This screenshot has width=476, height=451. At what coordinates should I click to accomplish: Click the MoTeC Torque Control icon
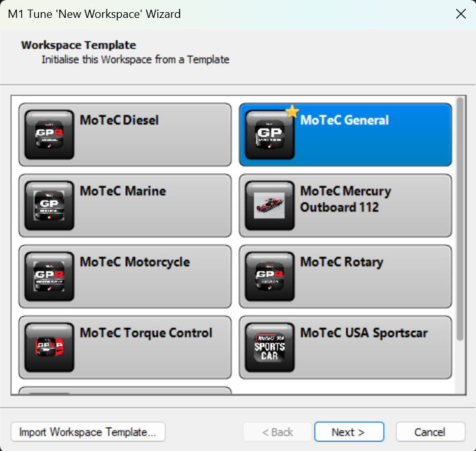tap(49, 348)
